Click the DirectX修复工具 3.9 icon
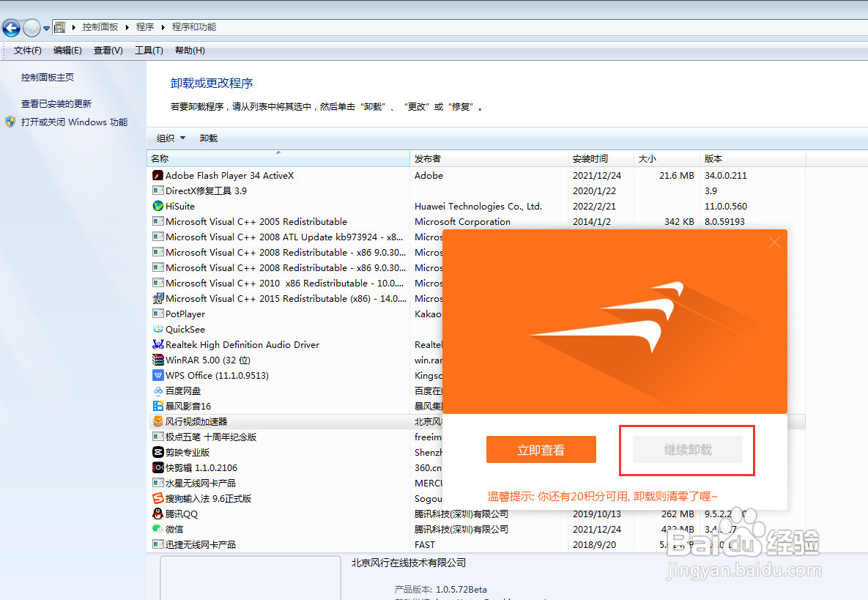This screenshot has width=868, height=600. pyautogui.click(x=157, y=190)
